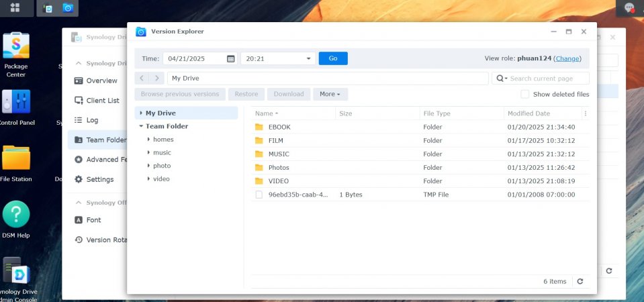The image size is (644, 302).
Task: Select the file 96ebd35b-caab-4...
Action: pyautogui.click(x=298, y=195)
